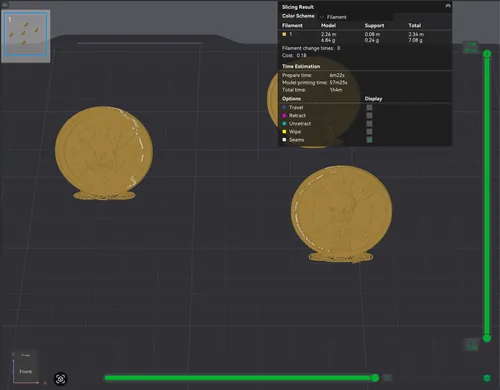Click the vertical layer slider bottom handle
The width and height of the screenshot is (500, 390).
point(487,339)
